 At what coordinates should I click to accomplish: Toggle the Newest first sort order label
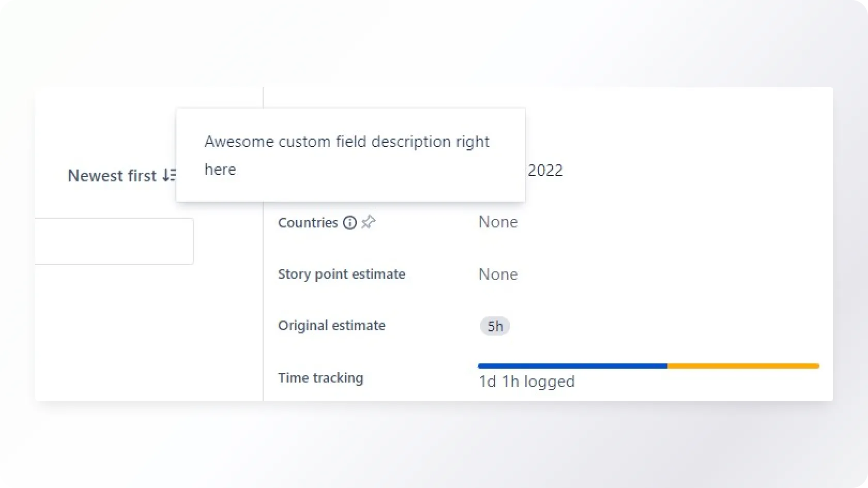tap(112, 176)
